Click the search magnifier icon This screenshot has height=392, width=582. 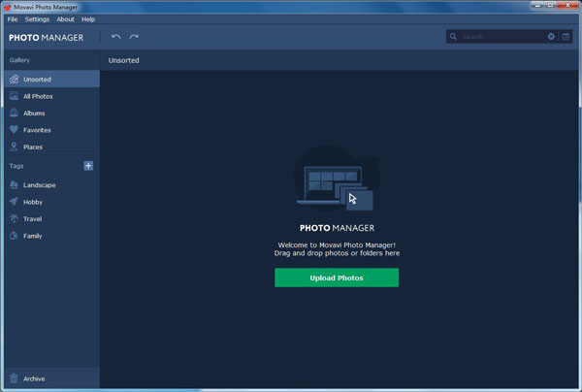[x=453, y=36]
